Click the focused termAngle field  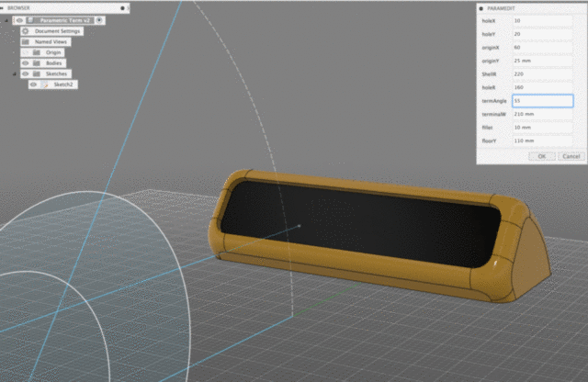click(x=543, y=101)
